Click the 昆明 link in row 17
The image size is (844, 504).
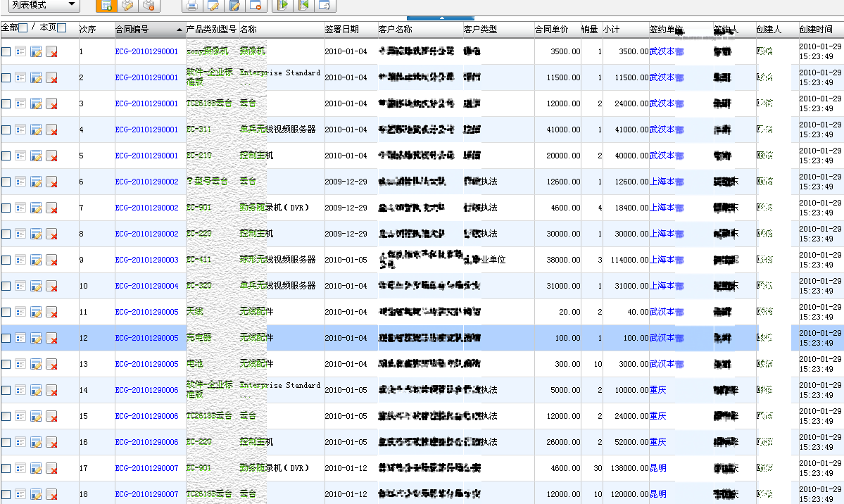click(x=657, y=468)
